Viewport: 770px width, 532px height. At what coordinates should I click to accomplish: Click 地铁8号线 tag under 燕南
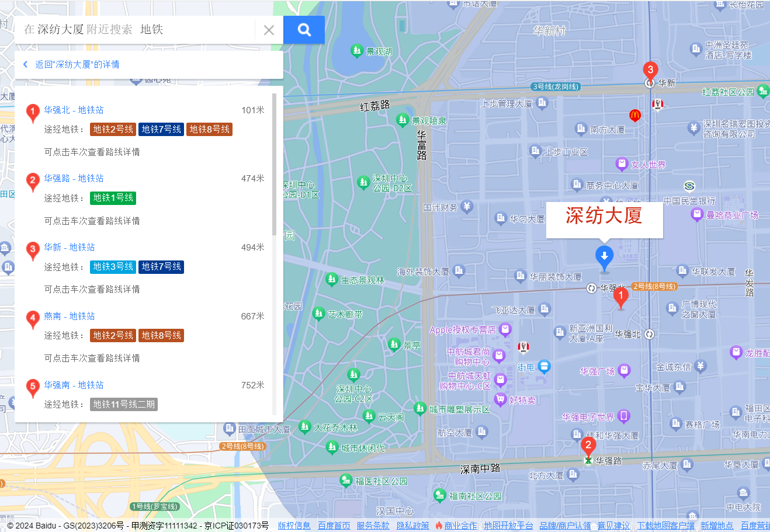pyautogui.click(x=161, y=335)
